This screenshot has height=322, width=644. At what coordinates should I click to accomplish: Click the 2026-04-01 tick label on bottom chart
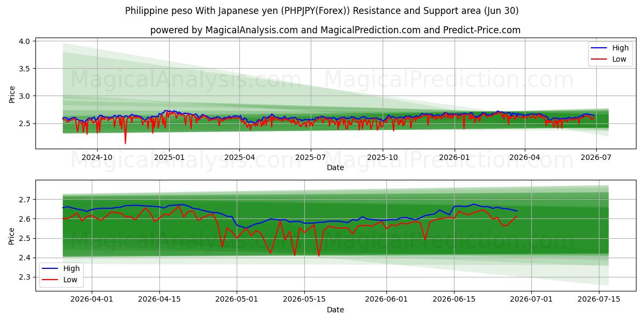point(92,300)
